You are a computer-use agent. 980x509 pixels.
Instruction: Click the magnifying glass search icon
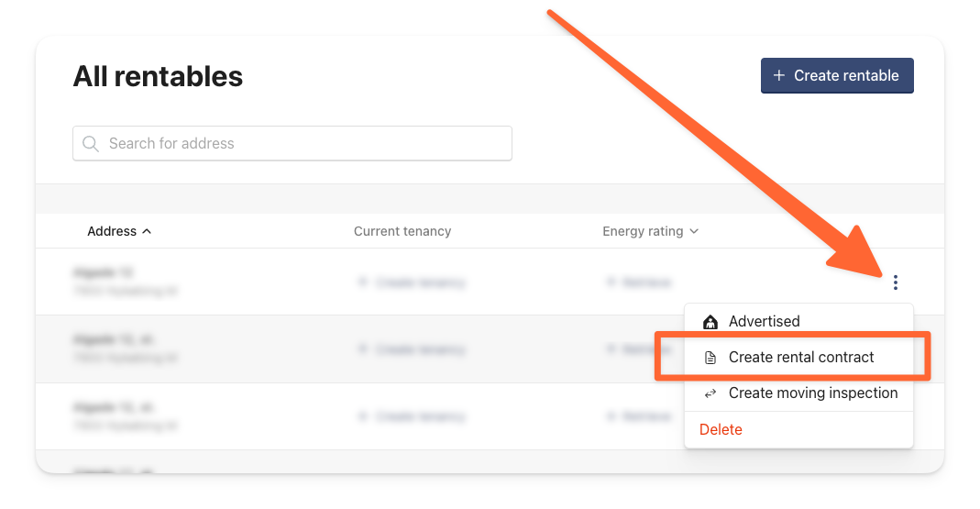91,144
